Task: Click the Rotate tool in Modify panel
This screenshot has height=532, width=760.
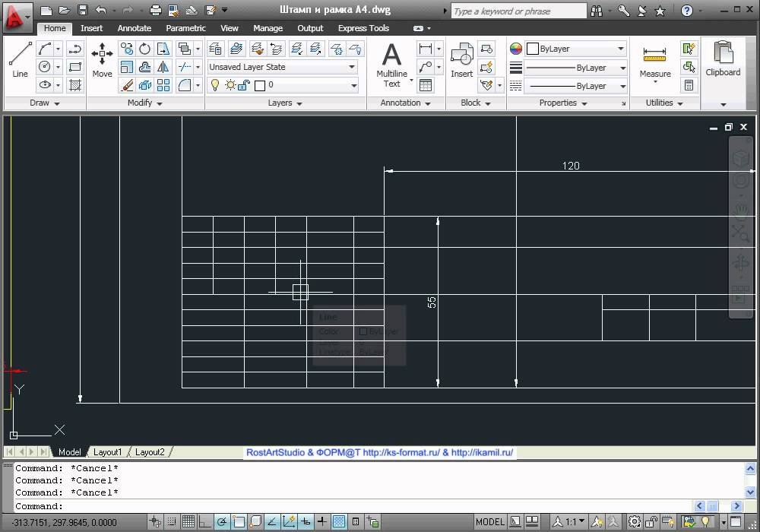Action: click(144, 49)
